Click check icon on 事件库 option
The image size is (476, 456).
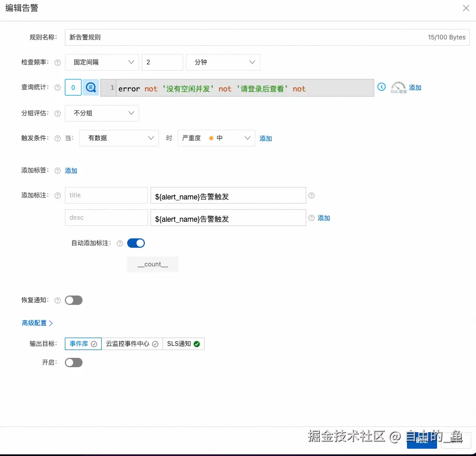(94, 344)
